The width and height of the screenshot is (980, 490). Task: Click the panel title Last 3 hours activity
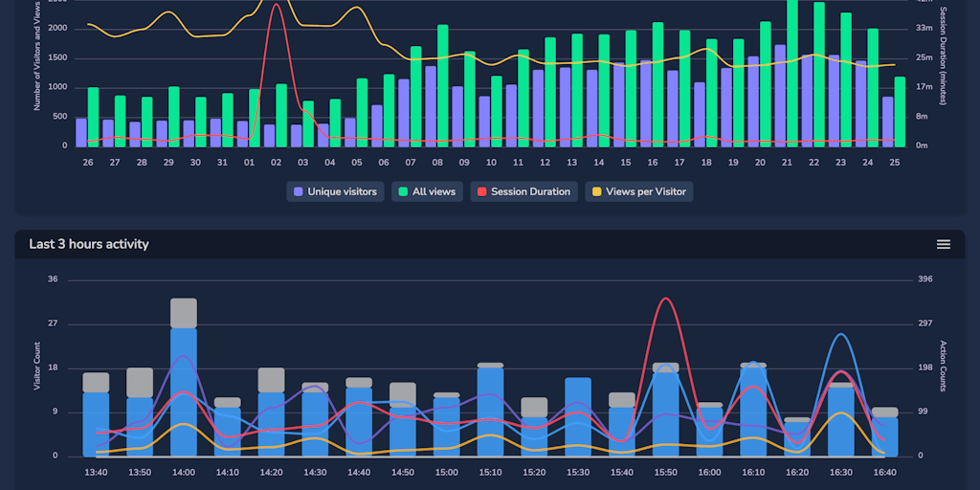click(x=89, y=244)
